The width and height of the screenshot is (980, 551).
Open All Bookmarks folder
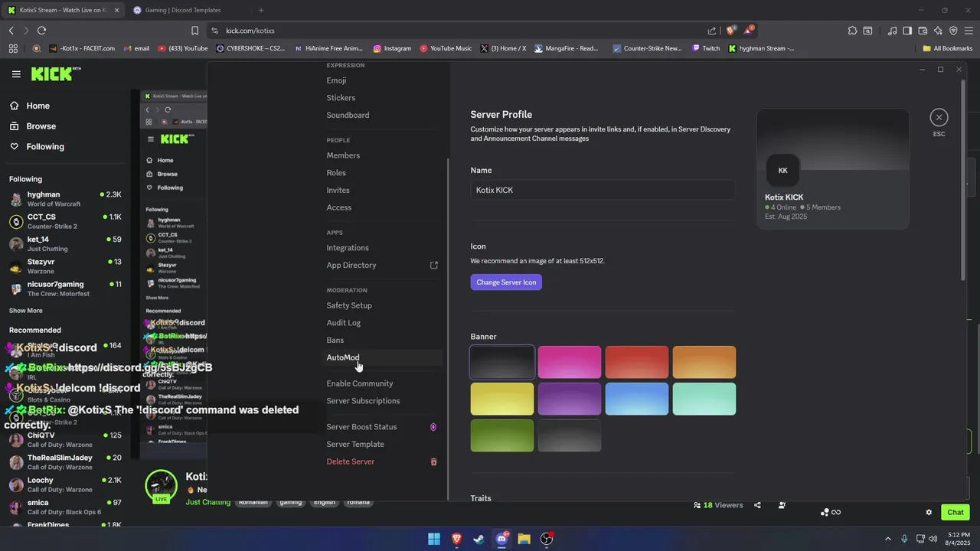coord(948,48)
